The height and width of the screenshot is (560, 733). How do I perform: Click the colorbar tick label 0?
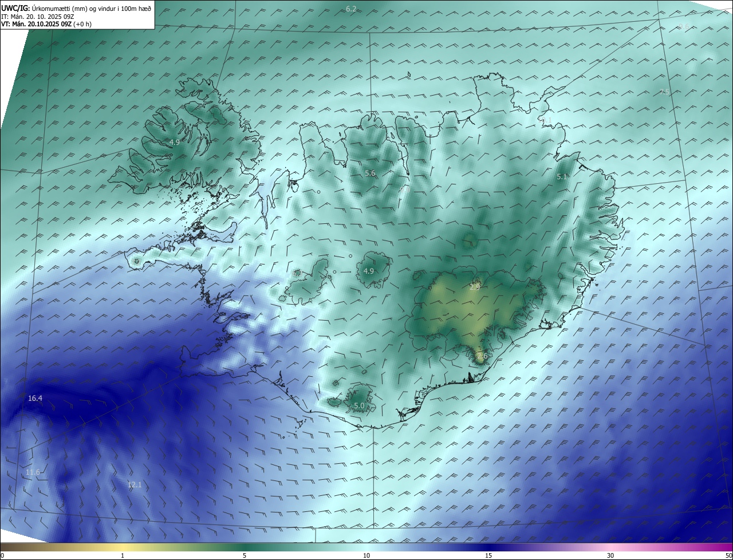[x=2, y=555]
